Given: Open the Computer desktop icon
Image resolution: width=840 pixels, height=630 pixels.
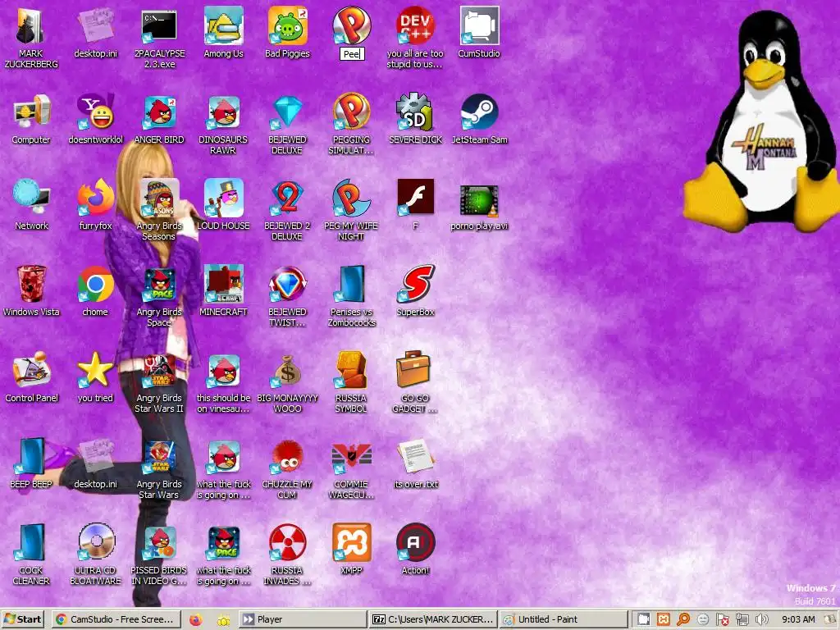Looking at the screenshot, I should (31, 112).
